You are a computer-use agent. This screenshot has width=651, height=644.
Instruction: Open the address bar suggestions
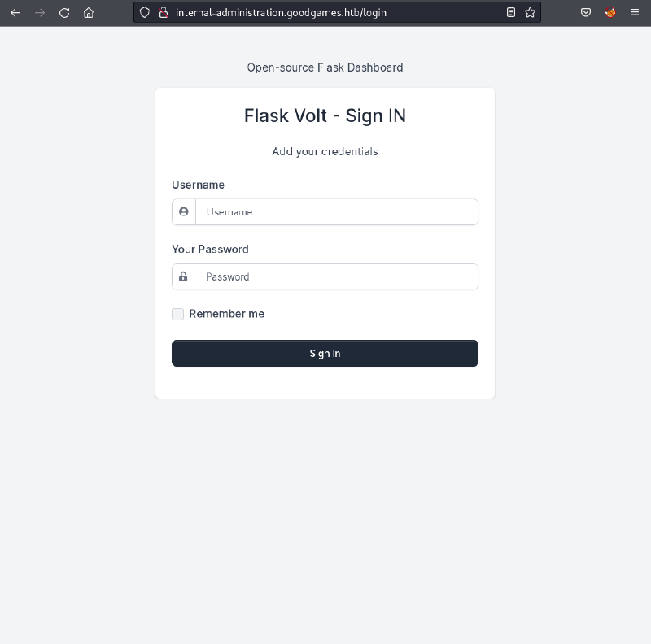325,12
